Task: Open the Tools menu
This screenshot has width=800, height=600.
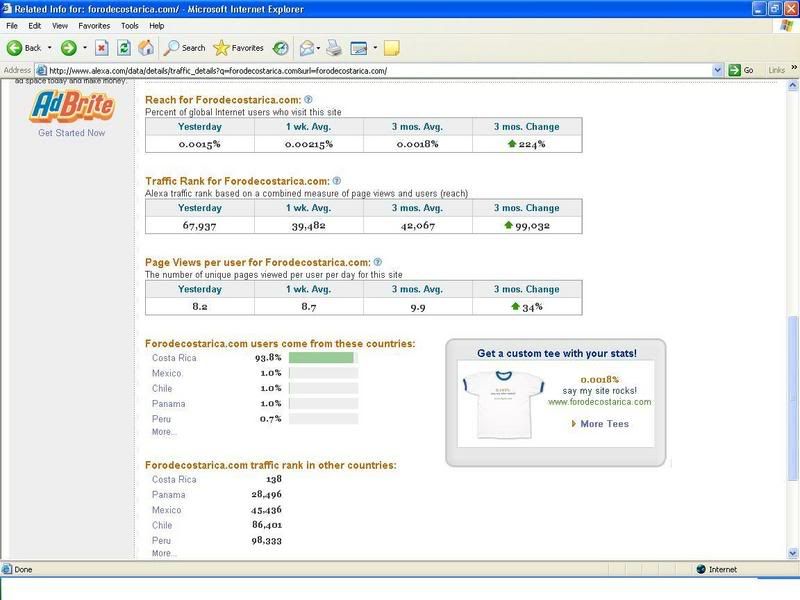Action: pyautogui.click(x=130, y=26)
